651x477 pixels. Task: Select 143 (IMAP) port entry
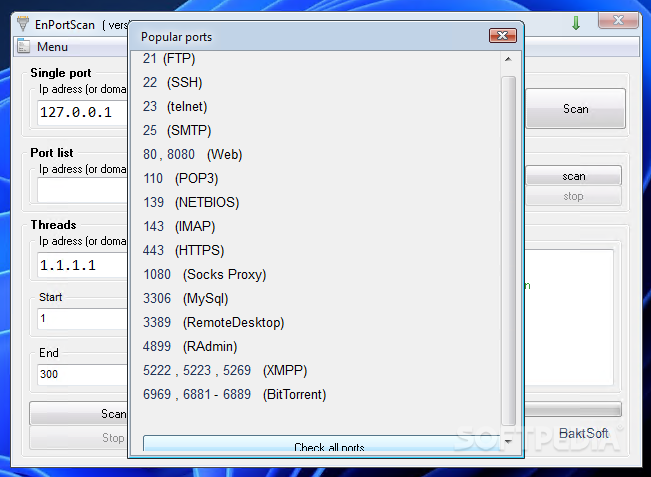(179, 227)
